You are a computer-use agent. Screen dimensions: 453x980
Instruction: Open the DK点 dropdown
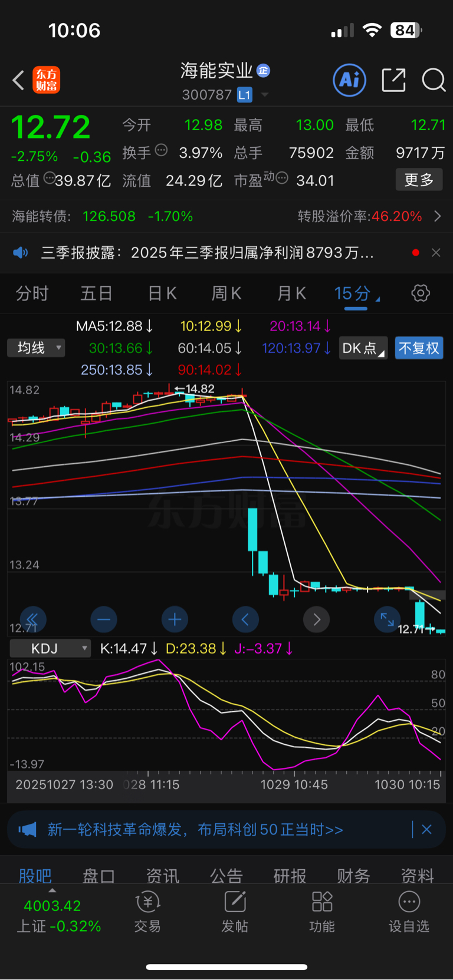tap(363, 348)
